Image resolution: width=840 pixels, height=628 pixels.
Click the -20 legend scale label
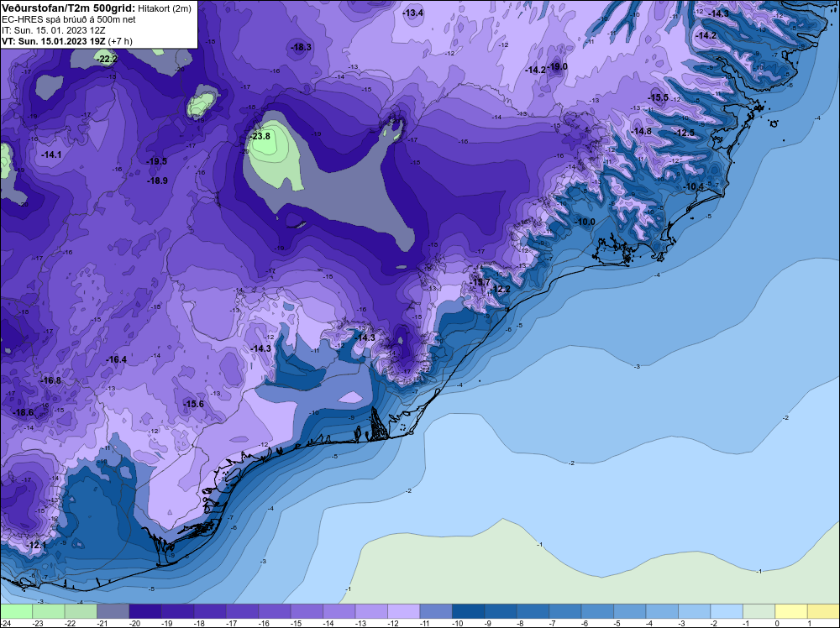134,623
